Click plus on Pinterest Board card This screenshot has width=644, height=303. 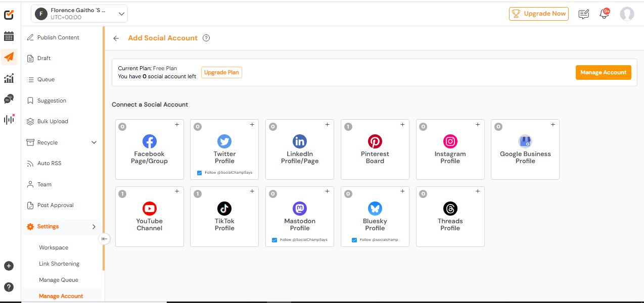click(x=402, y=125)
